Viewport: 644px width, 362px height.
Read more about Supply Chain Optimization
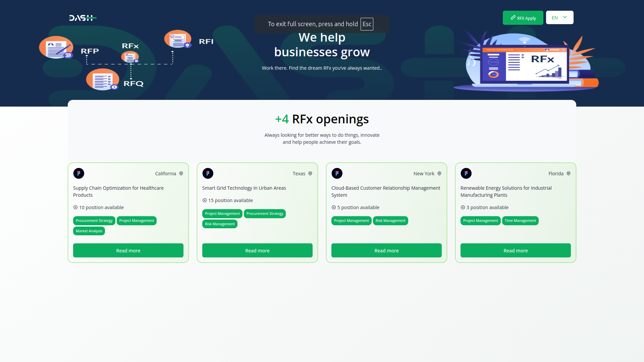tap(128, 250)
